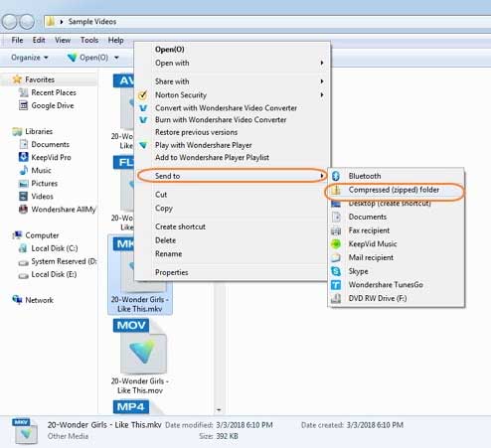This screenshot has width=491, height=448.
Task: Open the Tools menu in menu bar
Action: pos(89,40)
